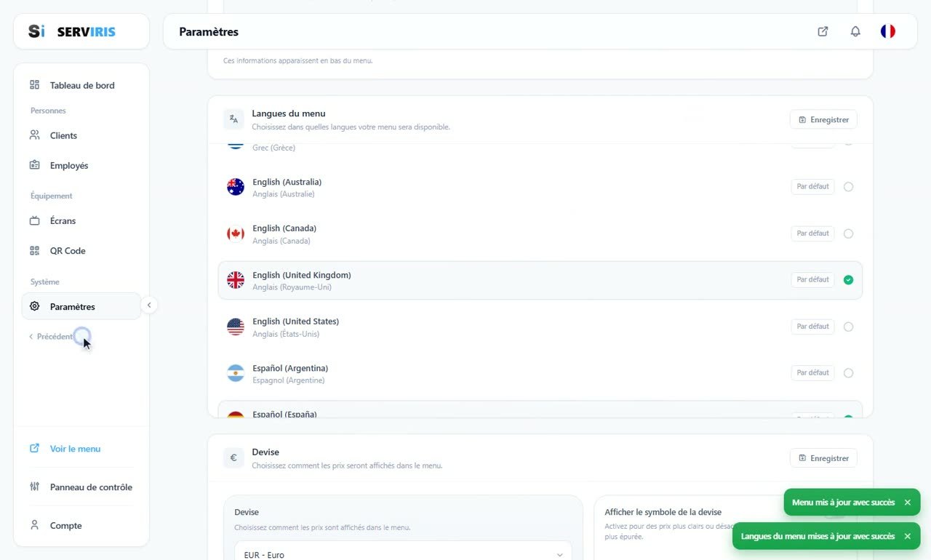
Task: Select the Español (Argentina) language name
Action: 290,368
